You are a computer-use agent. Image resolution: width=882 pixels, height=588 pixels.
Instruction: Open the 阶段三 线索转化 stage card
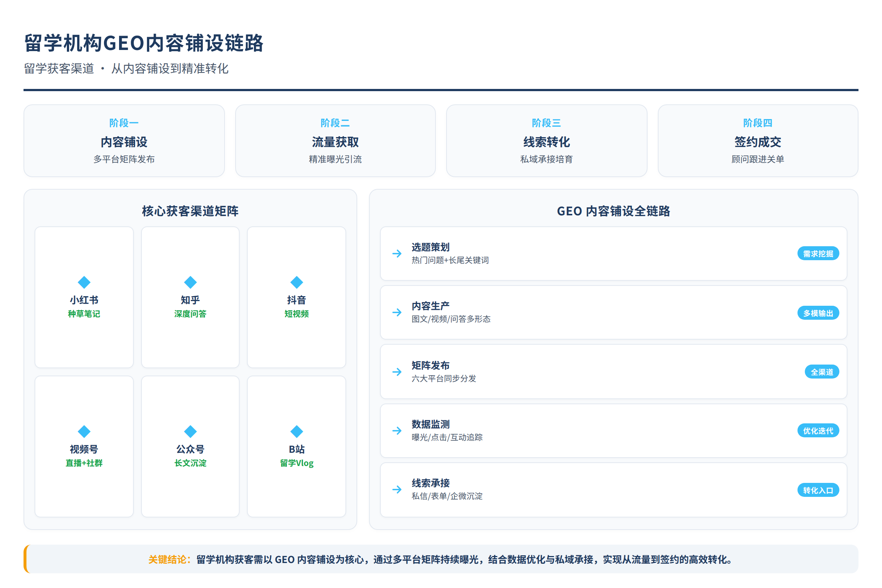pyautogui.click(x=546, y=141)
